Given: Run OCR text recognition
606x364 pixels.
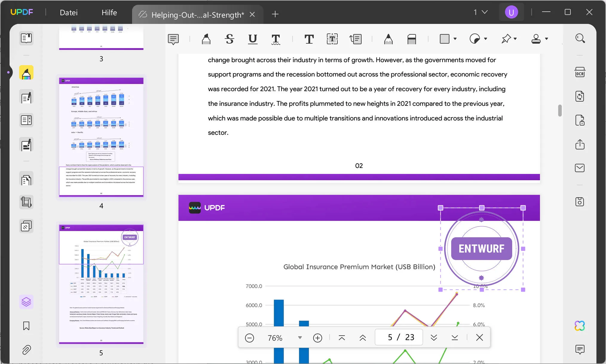Looking at the screenshot, I should tap(580, 72).
